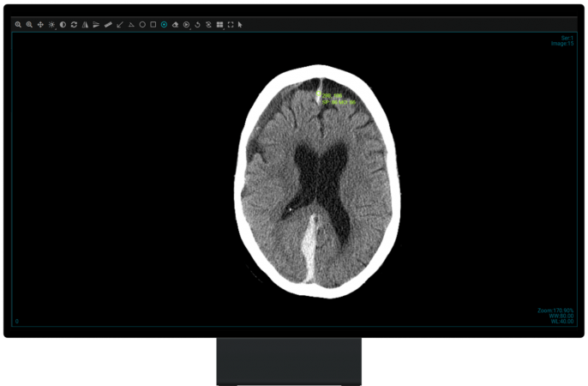Toggle image invert contrast icon
Image resolution: width=588 pixels, height=386 pixels.
tap(63, 25)
